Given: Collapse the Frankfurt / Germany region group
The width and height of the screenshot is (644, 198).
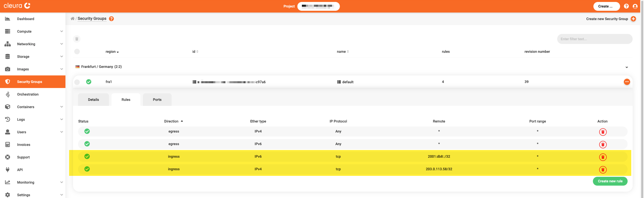Looking at the screenshot, I should coord(626,67).
